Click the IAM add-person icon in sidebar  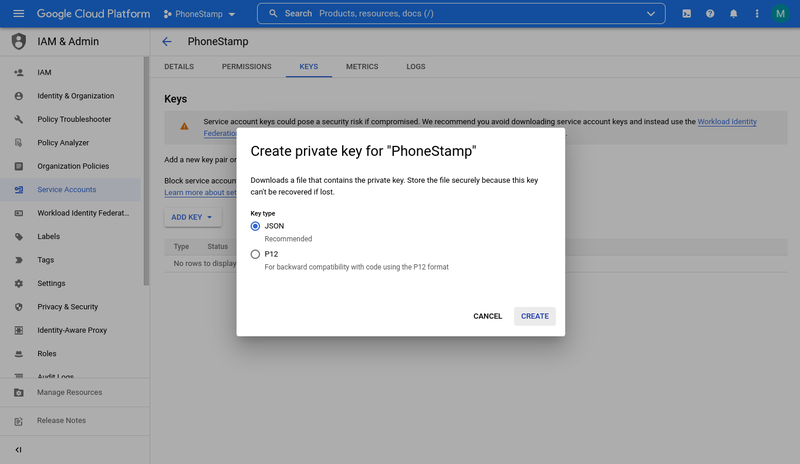point(19,72)
